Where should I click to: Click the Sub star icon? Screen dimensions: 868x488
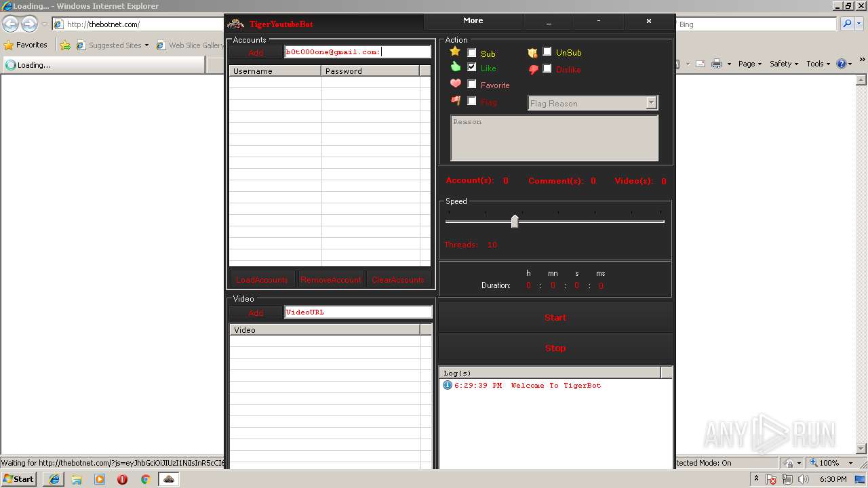(x=455, y=52)
